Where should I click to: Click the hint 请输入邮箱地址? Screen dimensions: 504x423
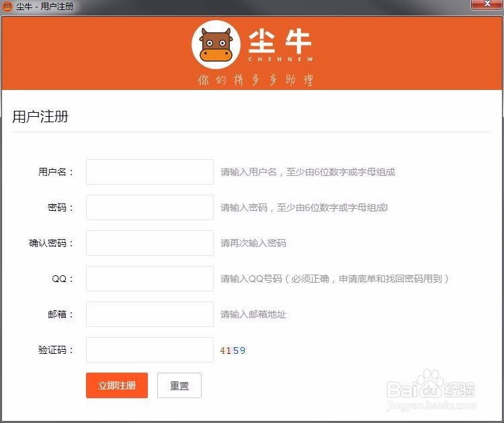253,314
